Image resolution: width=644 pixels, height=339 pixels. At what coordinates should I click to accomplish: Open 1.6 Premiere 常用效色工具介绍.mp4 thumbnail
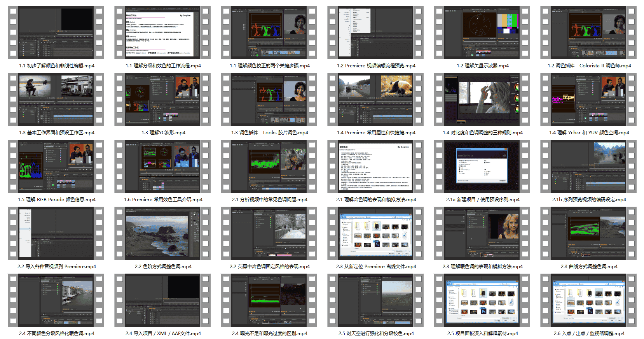(162, 166)
